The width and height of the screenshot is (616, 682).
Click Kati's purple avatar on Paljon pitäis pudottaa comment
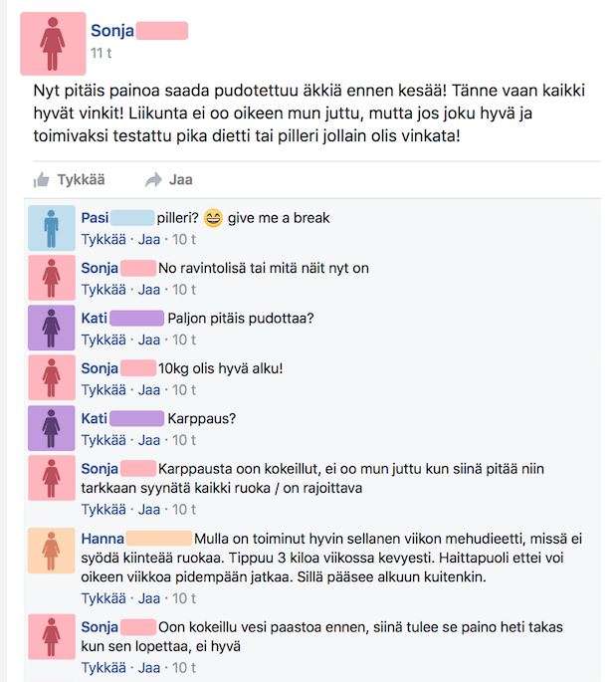coord(52,328)
